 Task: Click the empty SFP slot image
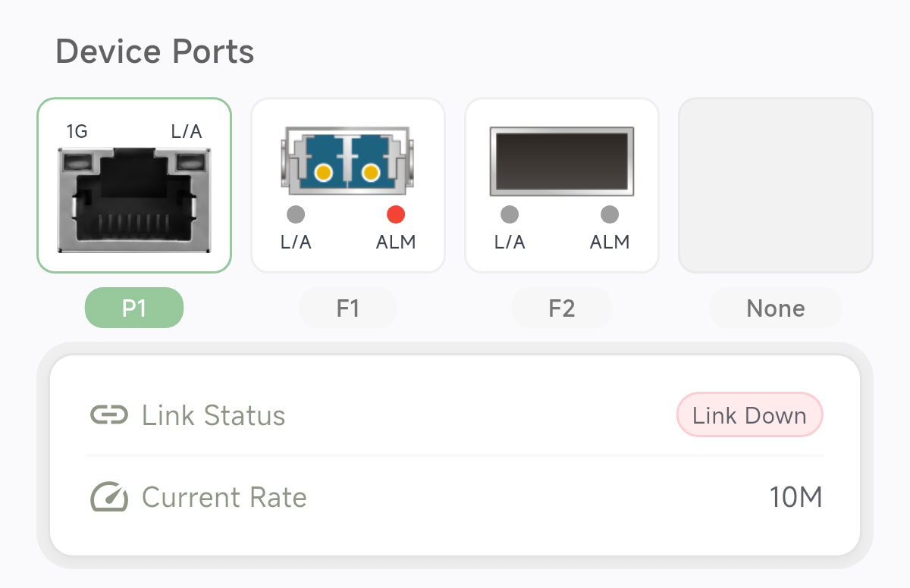point(561,160)
